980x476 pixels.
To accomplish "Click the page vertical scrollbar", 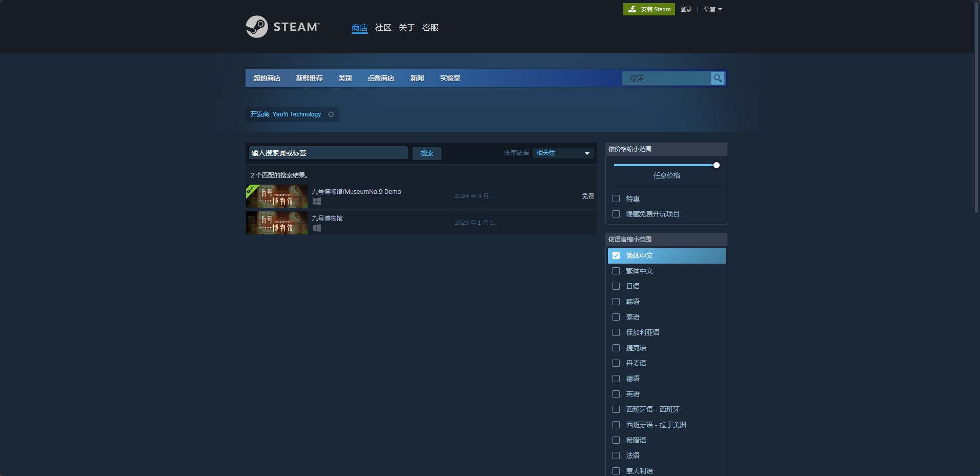I will (x=976, y=108).
